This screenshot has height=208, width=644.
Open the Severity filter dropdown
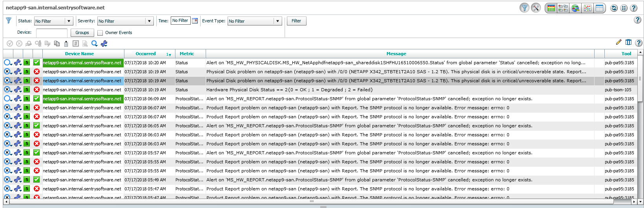(x=125, y=21)
